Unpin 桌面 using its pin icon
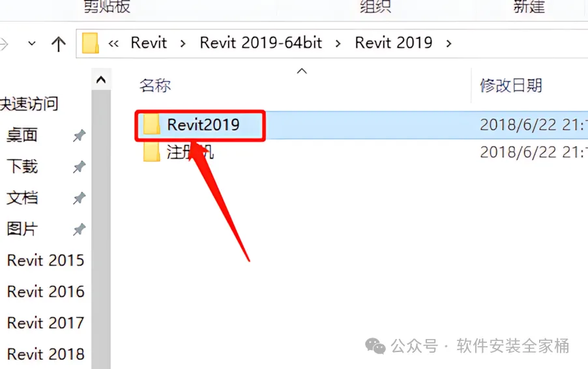The height and width of the screenshot is (369, 588). [x=79, y=136]
